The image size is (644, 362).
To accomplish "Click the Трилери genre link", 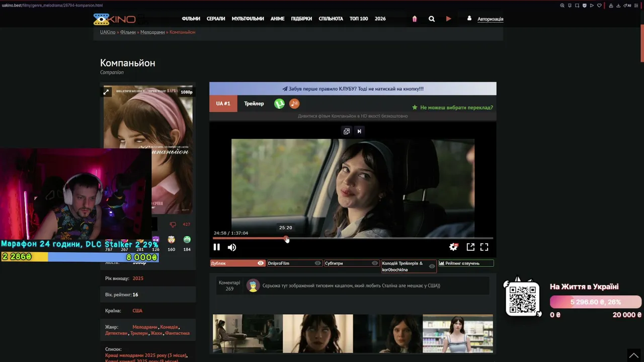I will click(139, 333).
